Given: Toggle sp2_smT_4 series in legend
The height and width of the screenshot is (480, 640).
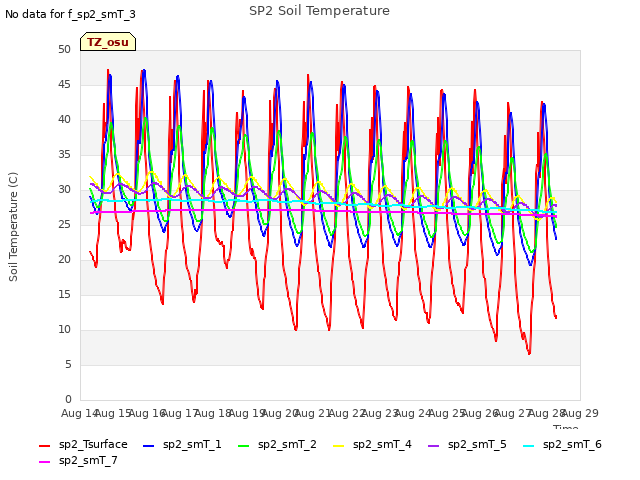Looking at the screenshot, I should point(373,444).
